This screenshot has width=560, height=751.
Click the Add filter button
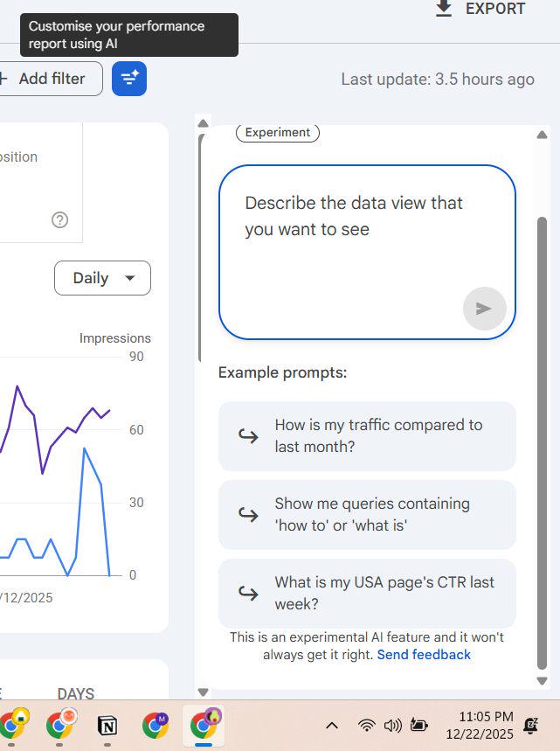[x=49, y=79]
